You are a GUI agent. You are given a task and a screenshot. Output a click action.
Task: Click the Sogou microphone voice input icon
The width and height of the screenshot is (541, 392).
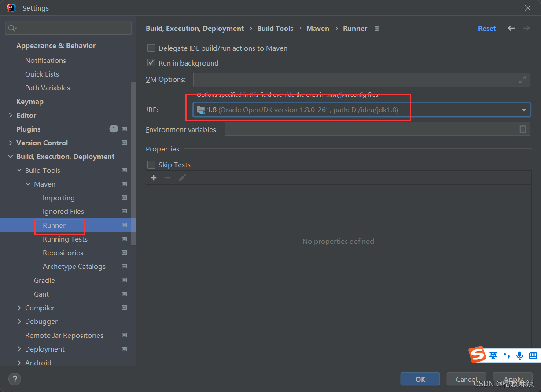tap(520, 355)
